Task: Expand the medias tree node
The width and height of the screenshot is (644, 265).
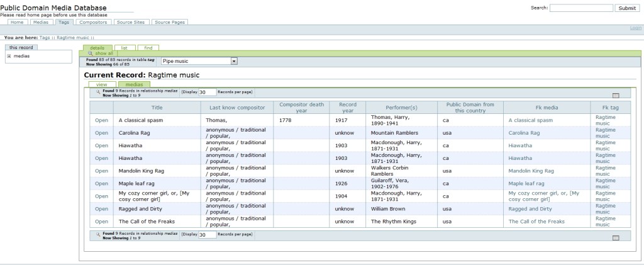Action: click(9, 56)
